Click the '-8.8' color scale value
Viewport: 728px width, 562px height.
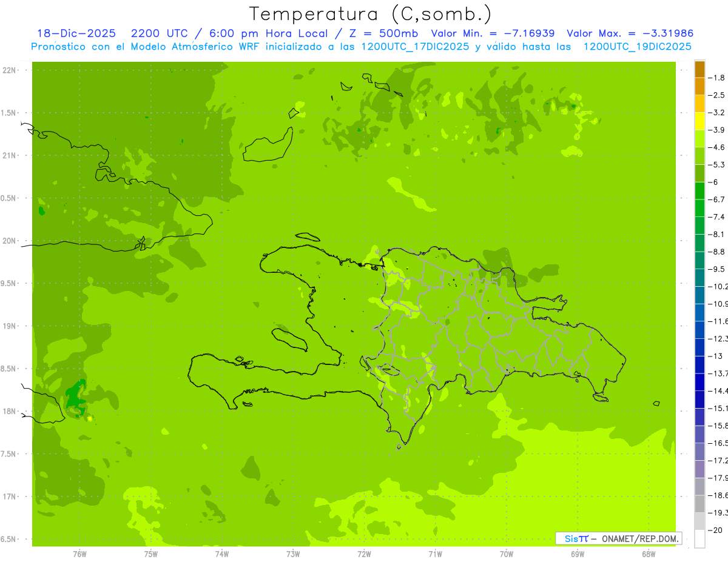717,252
